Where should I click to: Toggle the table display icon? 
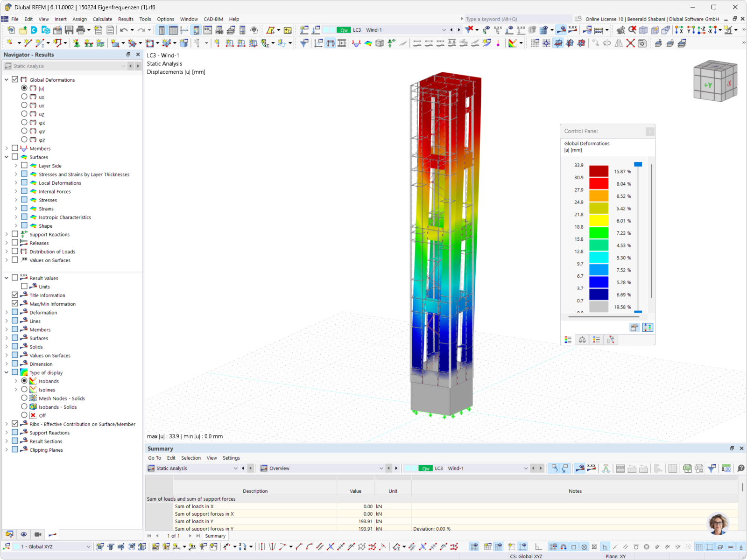173,30
